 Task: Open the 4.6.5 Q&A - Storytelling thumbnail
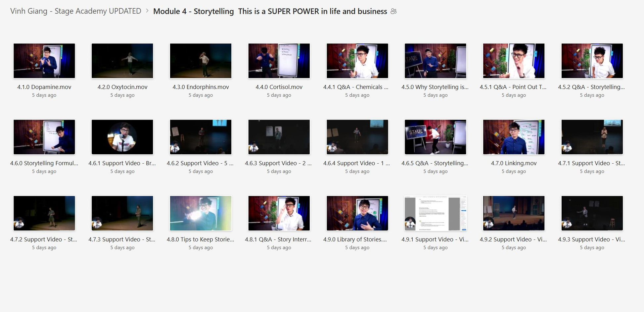[x=436, y=137]
